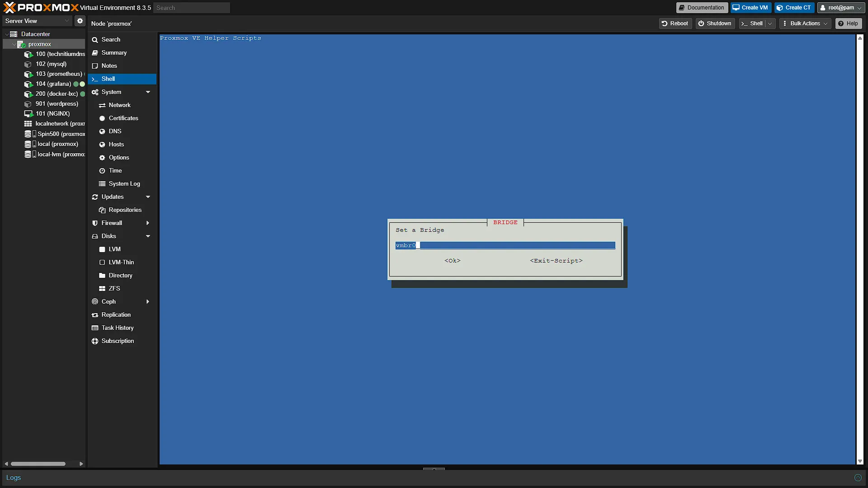The height and width of the screenshot is (488, 868).
Task: Open the Hosts page
Action: 122,145
